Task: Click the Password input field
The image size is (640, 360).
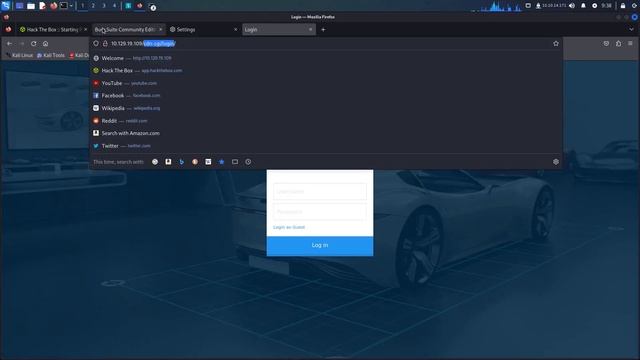Action: pyautogui.click(x=320, y=211)
